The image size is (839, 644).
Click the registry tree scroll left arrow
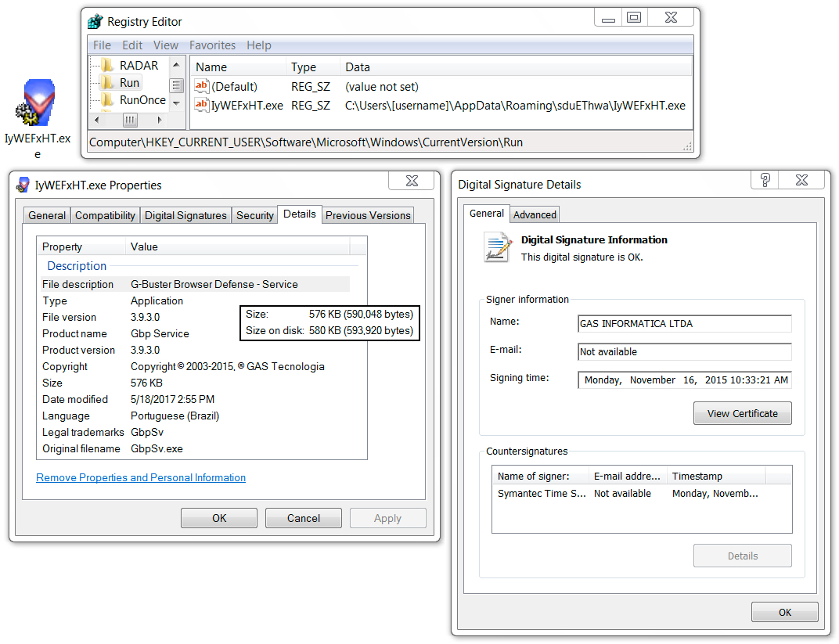(x=96, y=120)
